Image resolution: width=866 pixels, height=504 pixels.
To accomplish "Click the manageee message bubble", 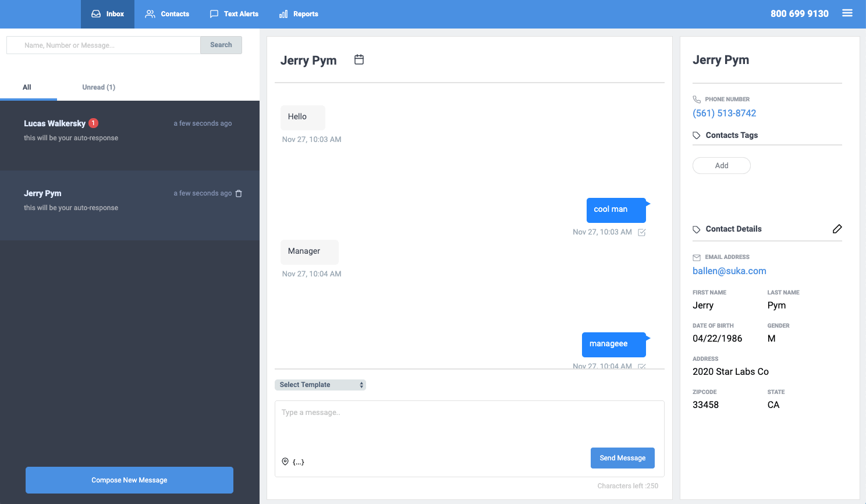I will [x=614, y=345].
